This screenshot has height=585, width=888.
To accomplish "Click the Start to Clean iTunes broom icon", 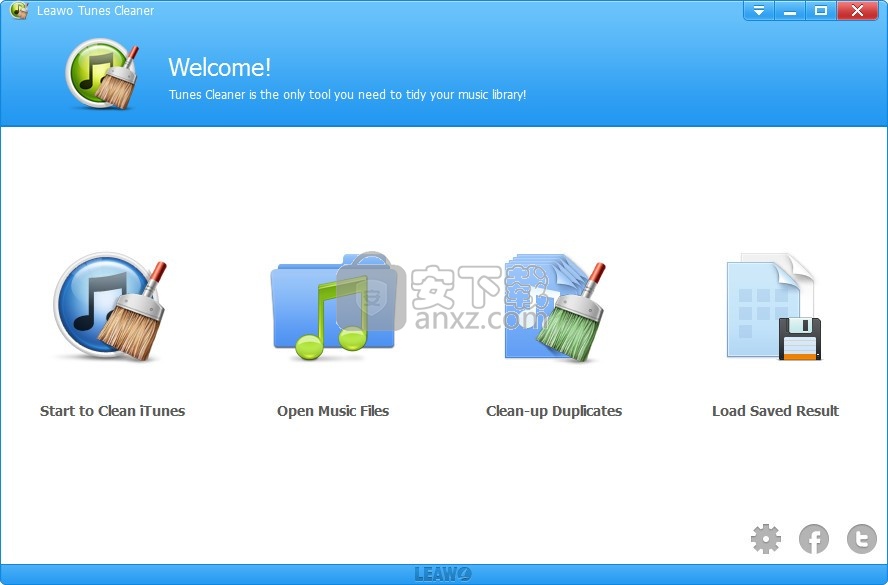I will point(111,306).
